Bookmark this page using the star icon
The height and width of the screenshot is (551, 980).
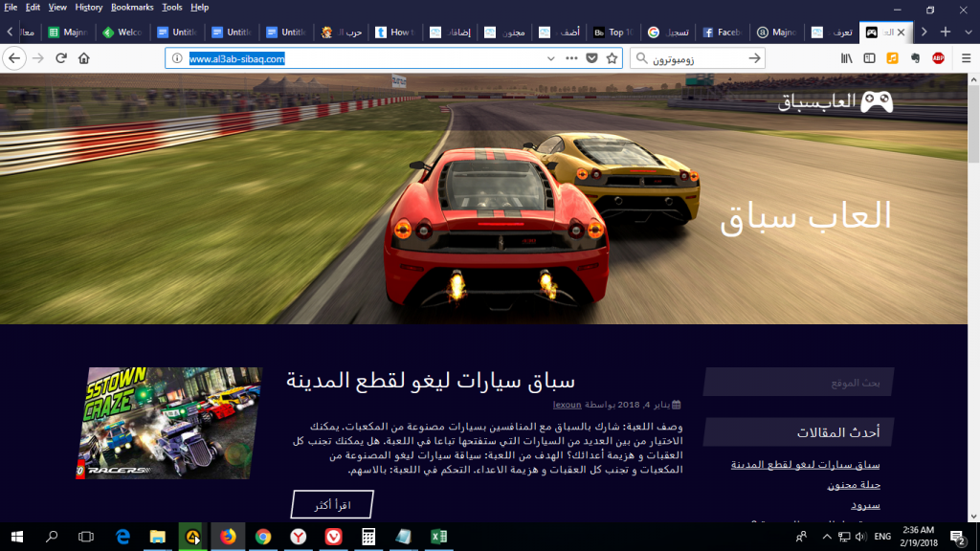point(612,57)
